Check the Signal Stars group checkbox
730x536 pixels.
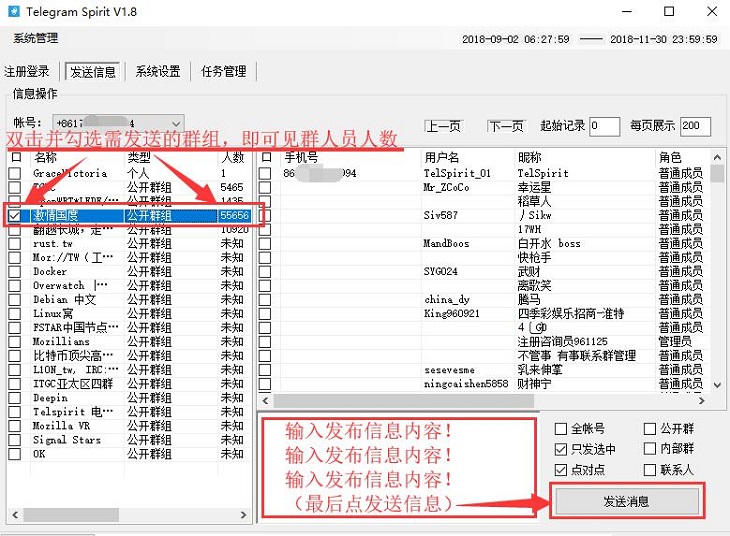click(14, 440)
